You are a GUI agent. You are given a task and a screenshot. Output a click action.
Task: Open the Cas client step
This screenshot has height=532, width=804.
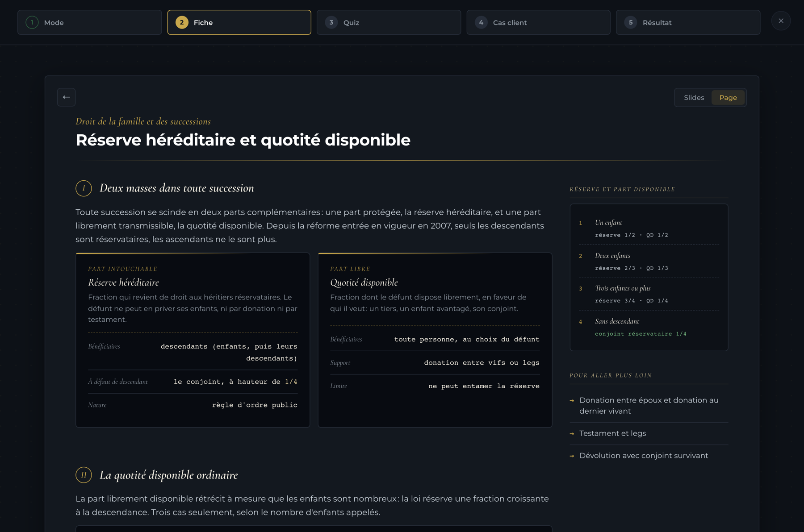point(538,22)
